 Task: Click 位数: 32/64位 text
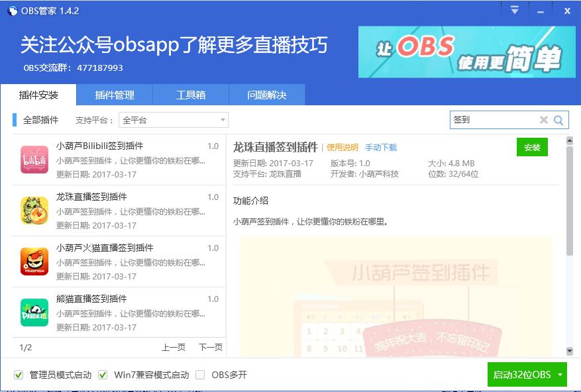[x=453, y=173]
